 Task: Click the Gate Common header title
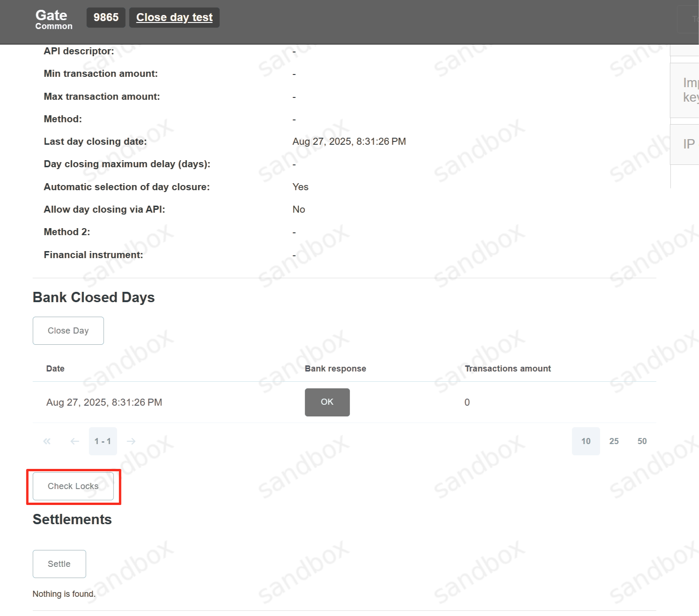point(53,20)
